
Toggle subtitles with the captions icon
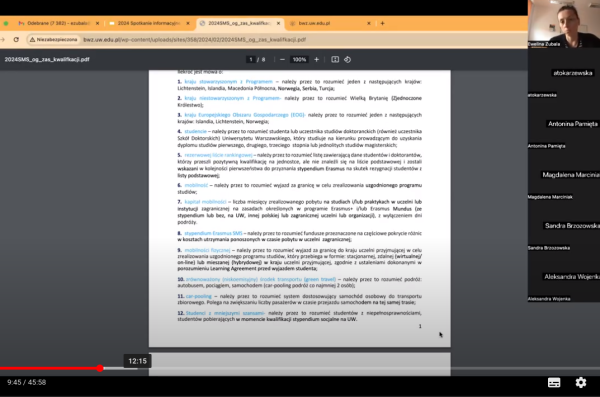click(554, 382)
